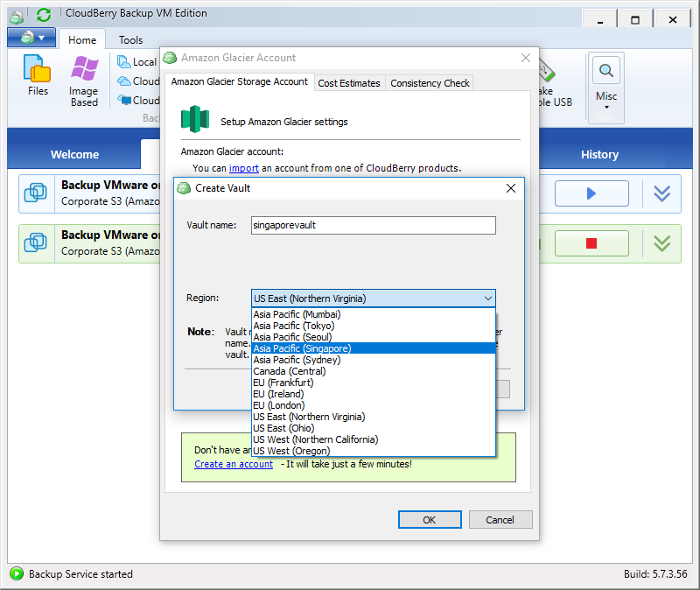
Task: Switch to the Home ribbon tab
Action: pos(82,39)
